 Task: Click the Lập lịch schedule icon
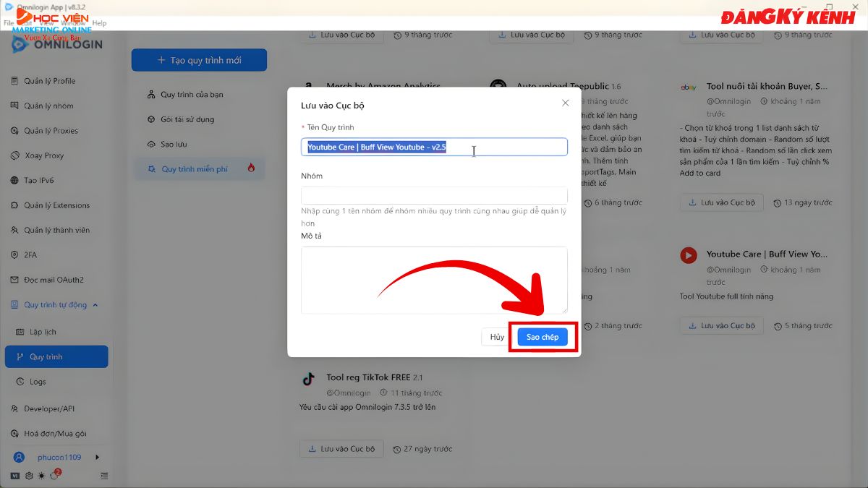coord(20,332)
